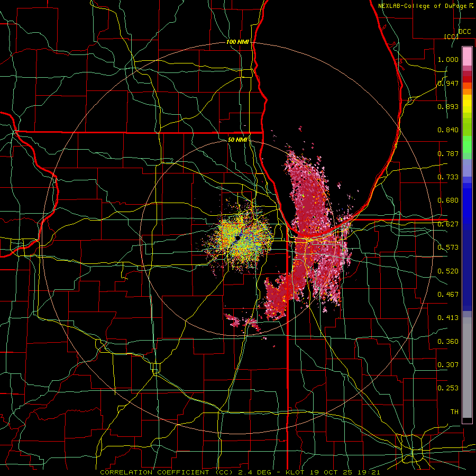Pick the light pink top color bar segment
Viewport: 476px width, 476px height.
click(467, 56)
